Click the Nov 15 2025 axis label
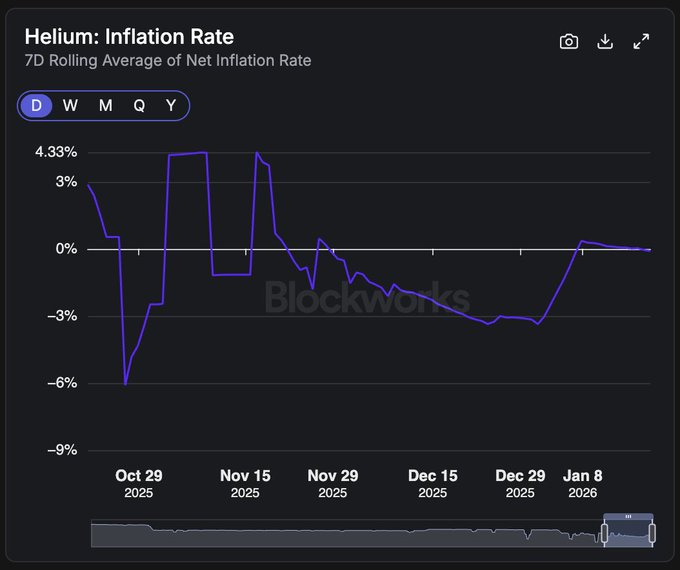The height and width of the screenshot is (570, 680). [x=245, y=484]
